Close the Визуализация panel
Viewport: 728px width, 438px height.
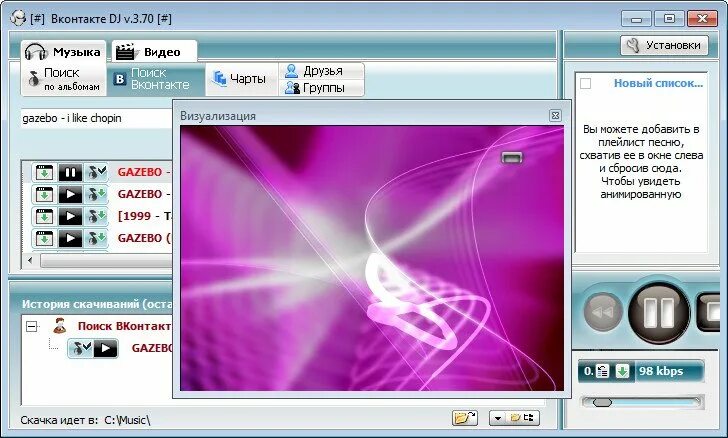[x=555, y=116]
